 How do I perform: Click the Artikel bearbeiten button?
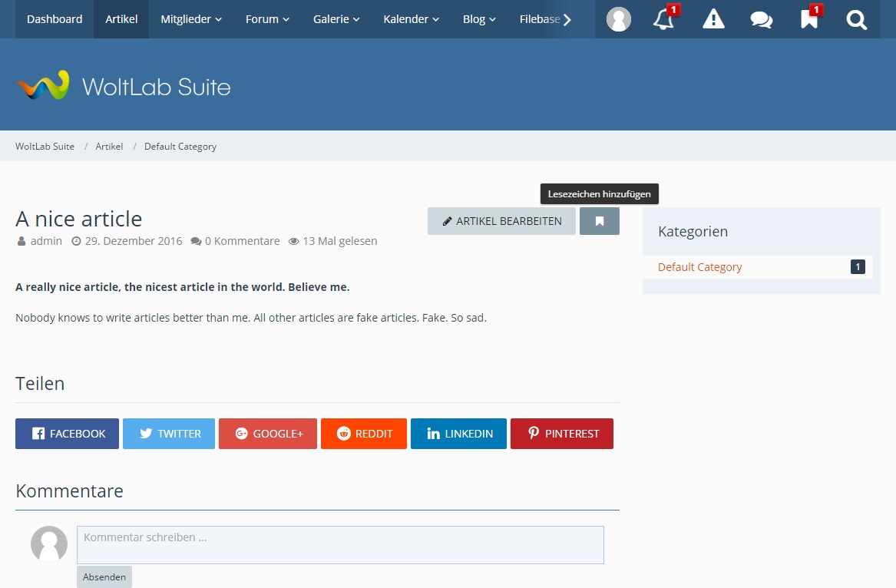coord(501,221)
